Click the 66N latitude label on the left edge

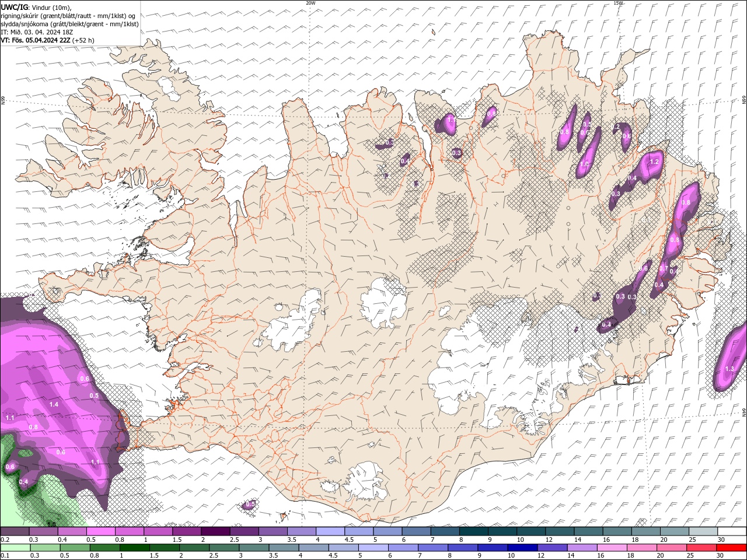[3, 101]
